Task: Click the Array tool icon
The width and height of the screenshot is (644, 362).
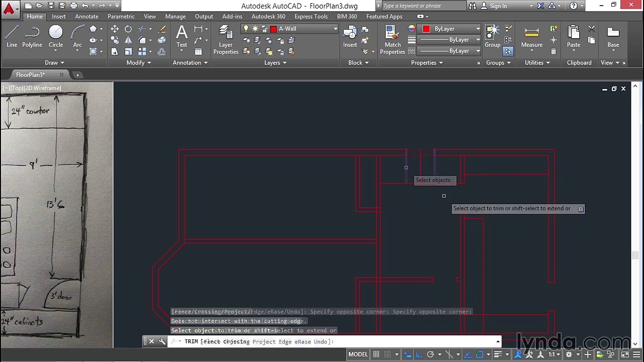Action: [x=142, y=51]
